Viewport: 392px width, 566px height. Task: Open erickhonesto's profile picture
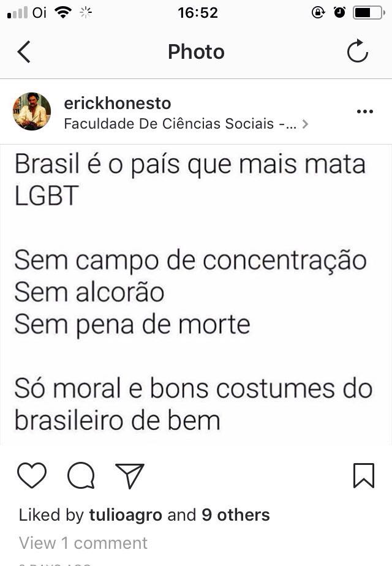[32, 111]
